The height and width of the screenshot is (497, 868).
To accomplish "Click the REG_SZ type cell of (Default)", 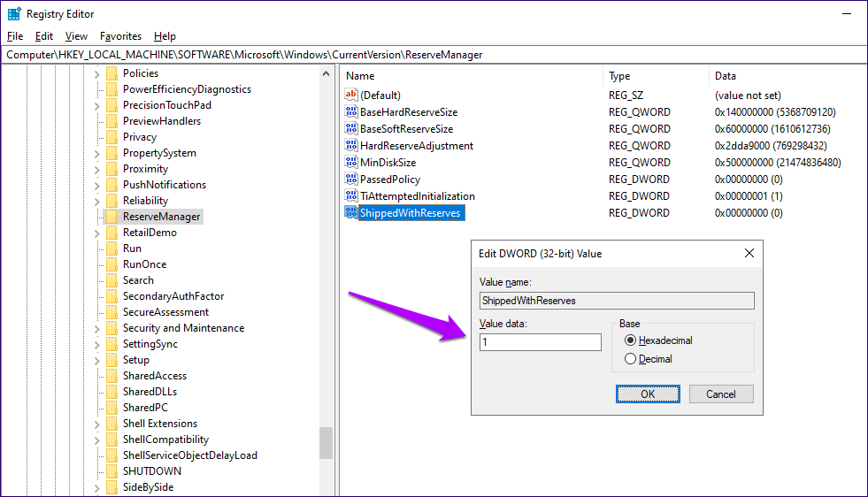I will pyautogui.click(x=626, y=96).
